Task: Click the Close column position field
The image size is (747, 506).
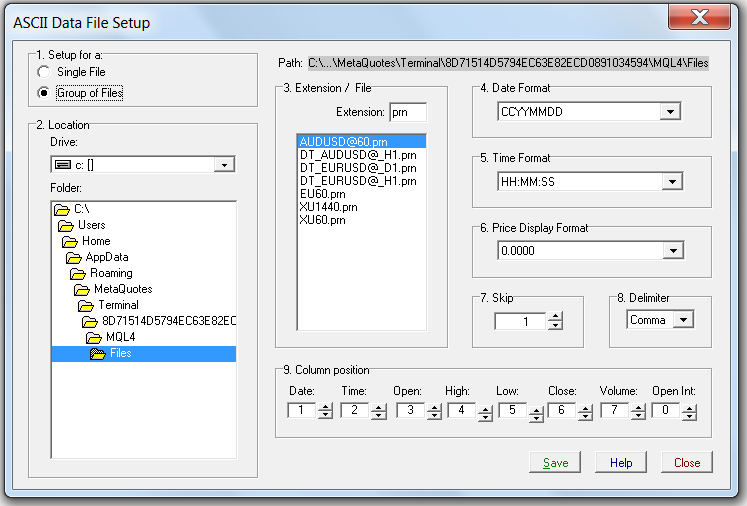Action: coord(562,410)
